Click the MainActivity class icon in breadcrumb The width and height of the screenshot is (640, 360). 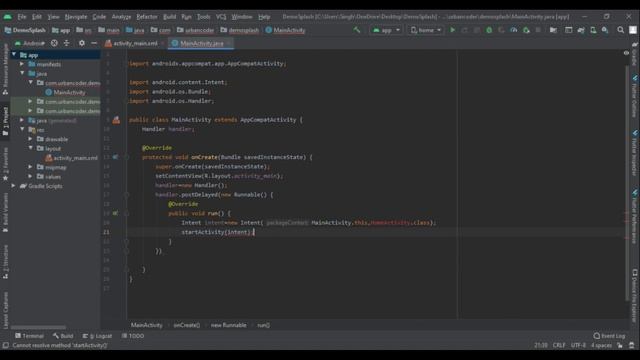pos(269,30)
